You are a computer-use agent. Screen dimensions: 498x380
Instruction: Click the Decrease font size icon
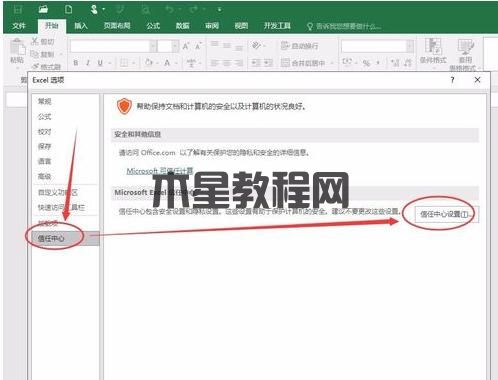[x=198, y=46]
